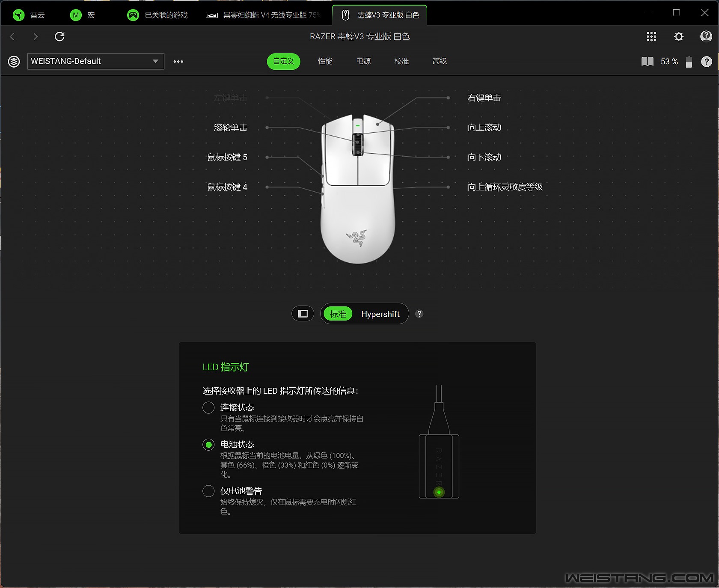Configure 鼠标按键 5 mapping

pos(227,157)
